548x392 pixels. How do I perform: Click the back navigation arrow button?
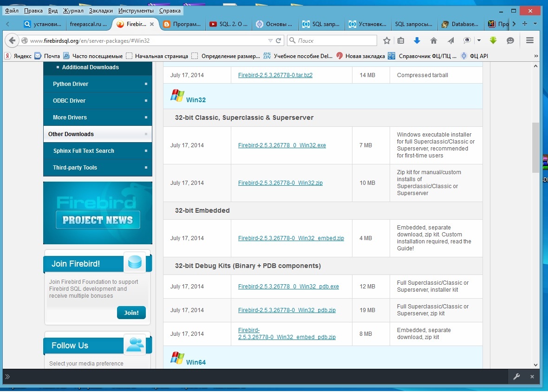(13, 41)
